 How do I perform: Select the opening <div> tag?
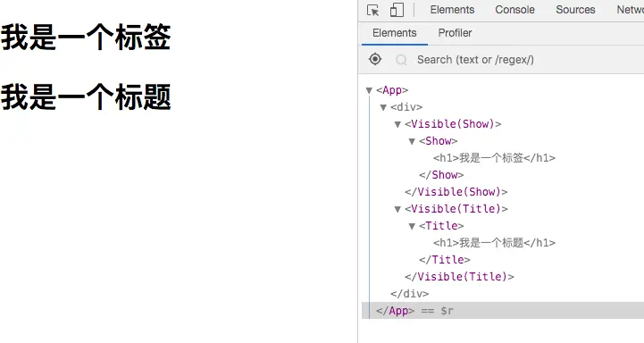[406, 107]
